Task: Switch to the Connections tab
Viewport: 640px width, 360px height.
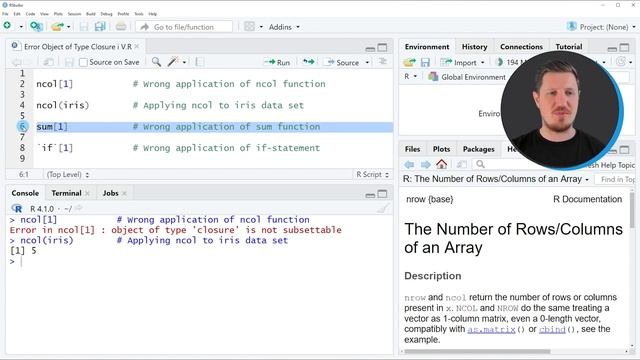Action: point(521,47)
